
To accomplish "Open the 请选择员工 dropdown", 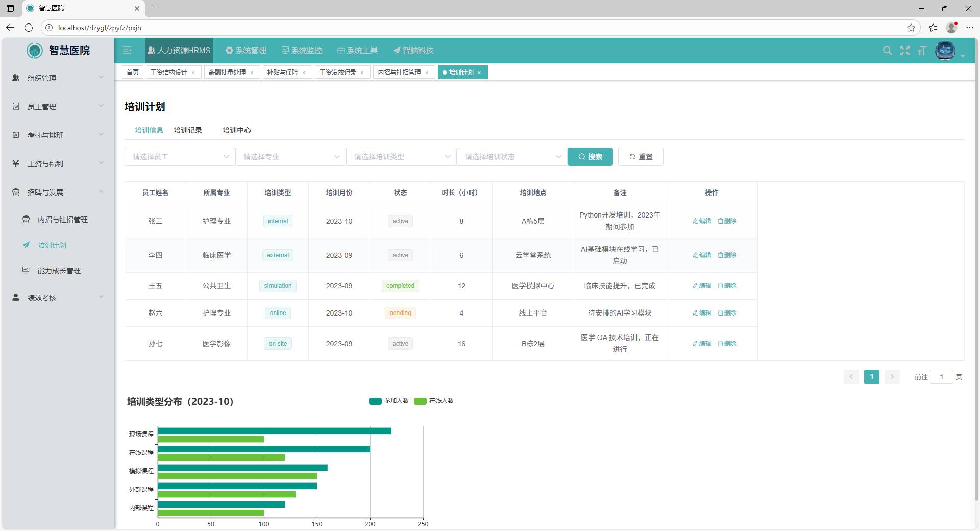I will (x=180, y=157).
